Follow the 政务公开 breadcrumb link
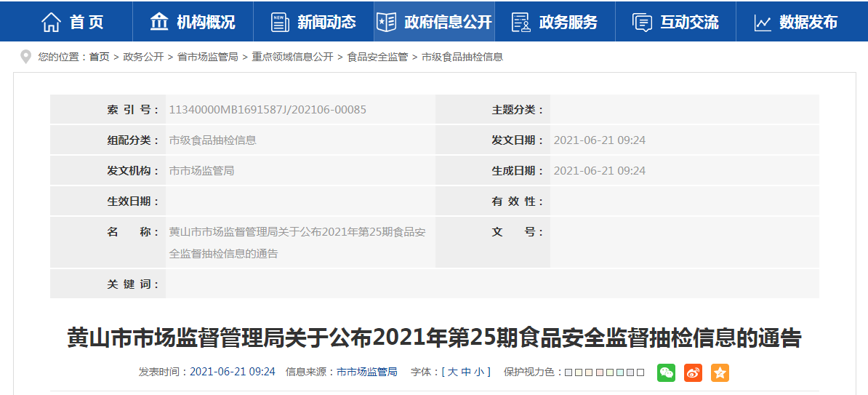The height and width of the screenshot is (395, 868). coord(143,57)
